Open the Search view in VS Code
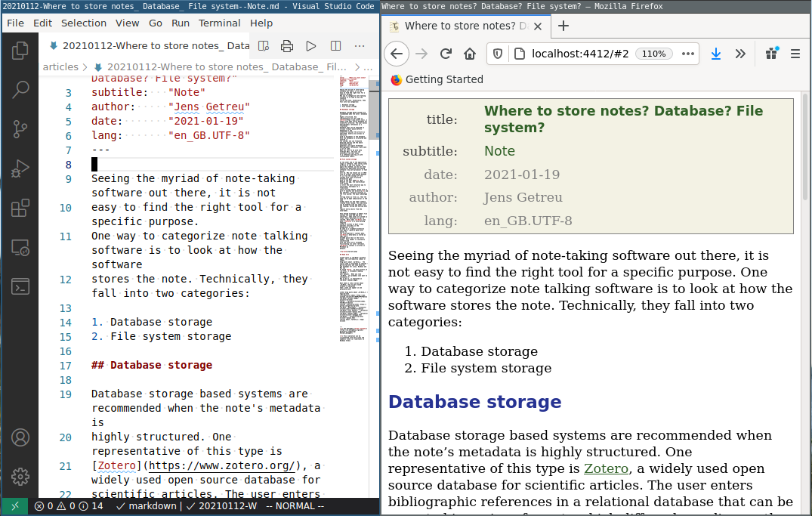Screen dimensions: 812x516 point(20,90)
